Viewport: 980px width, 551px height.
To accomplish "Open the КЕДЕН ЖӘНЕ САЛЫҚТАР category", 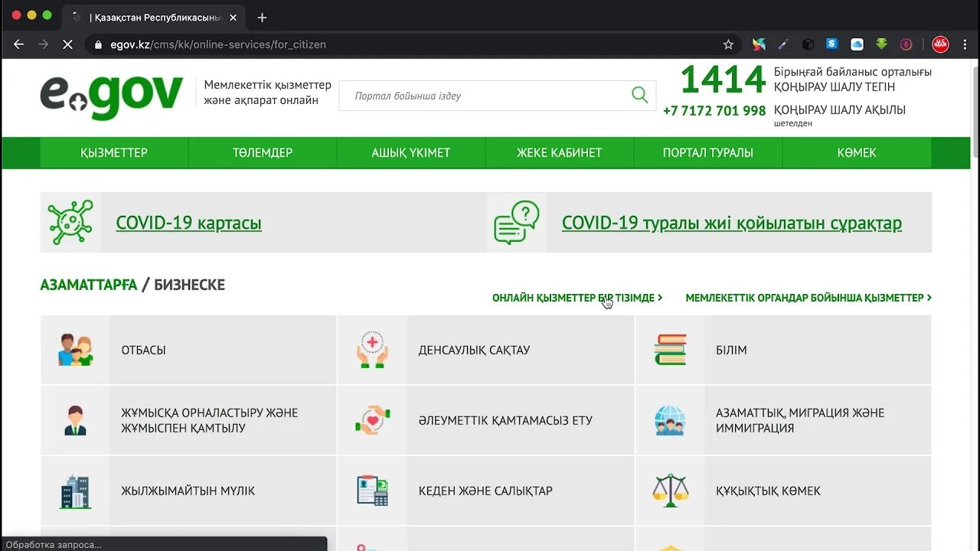I will coord(486,491).
